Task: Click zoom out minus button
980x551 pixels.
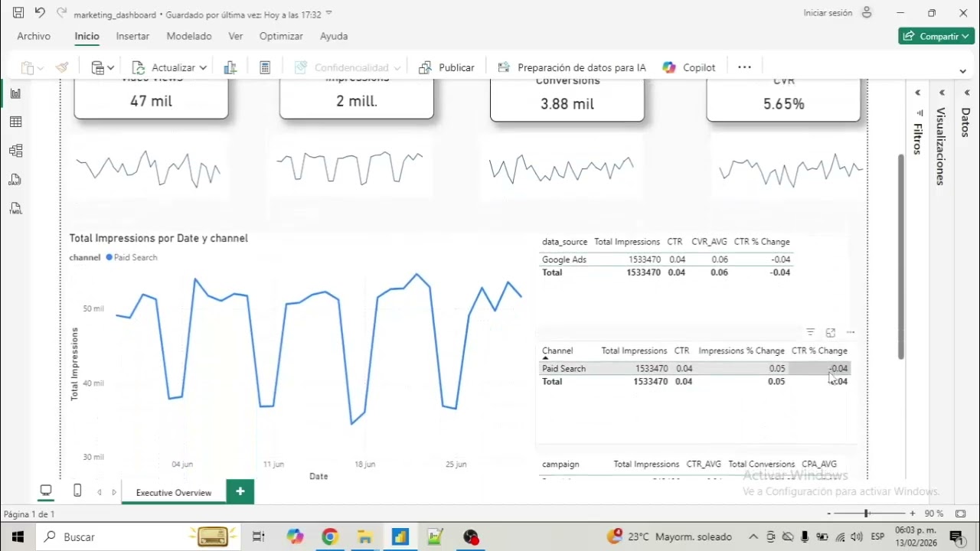Action: click(828, 514)
